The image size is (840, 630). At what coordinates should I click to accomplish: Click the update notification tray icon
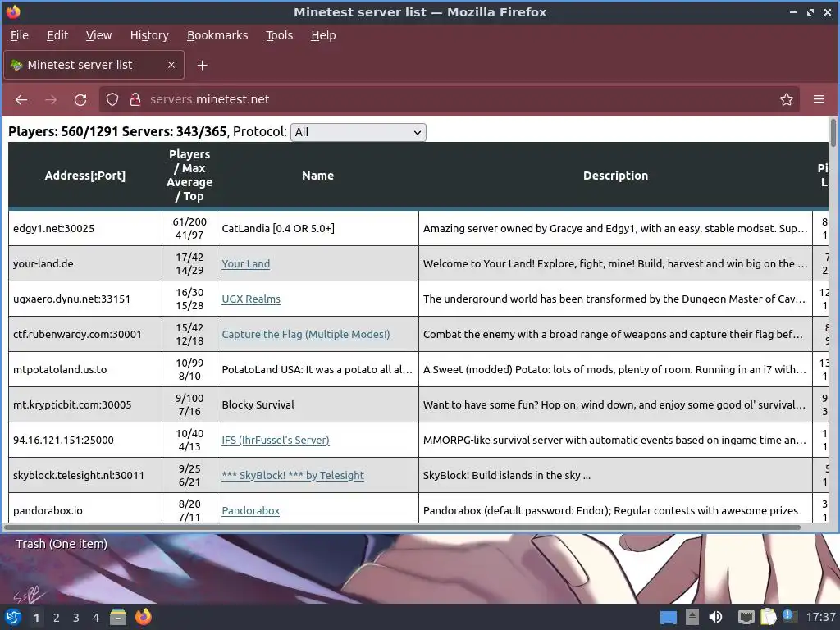pos(788,616)
